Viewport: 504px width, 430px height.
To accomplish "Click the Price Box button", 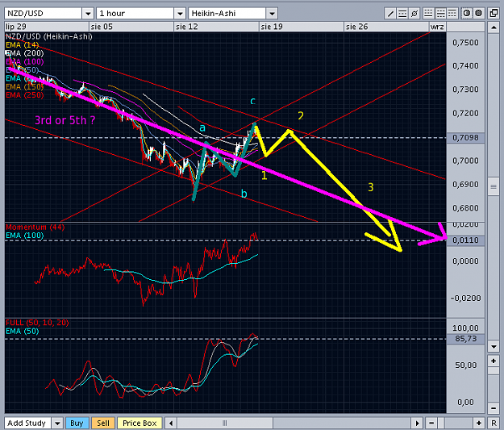I will (140, 423).
